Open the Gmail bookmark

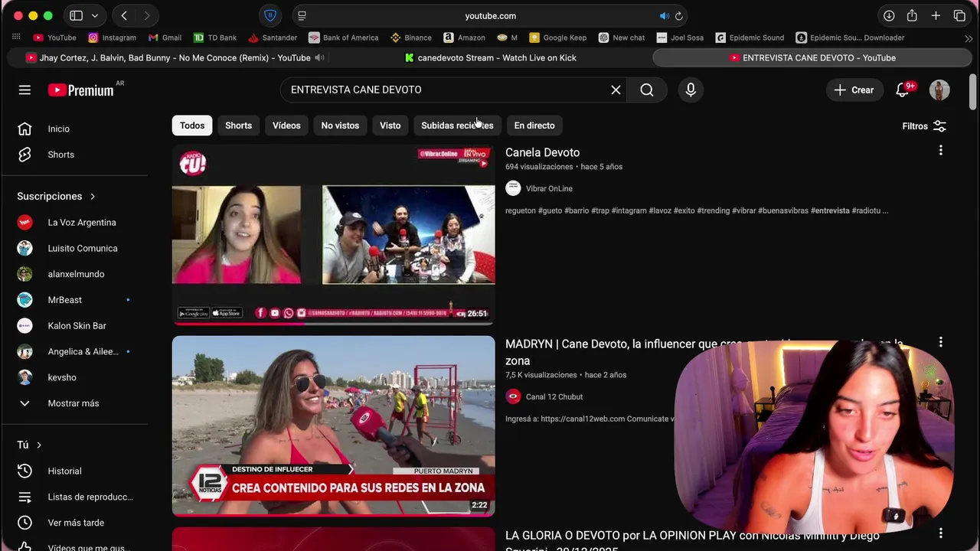point(165,37)
